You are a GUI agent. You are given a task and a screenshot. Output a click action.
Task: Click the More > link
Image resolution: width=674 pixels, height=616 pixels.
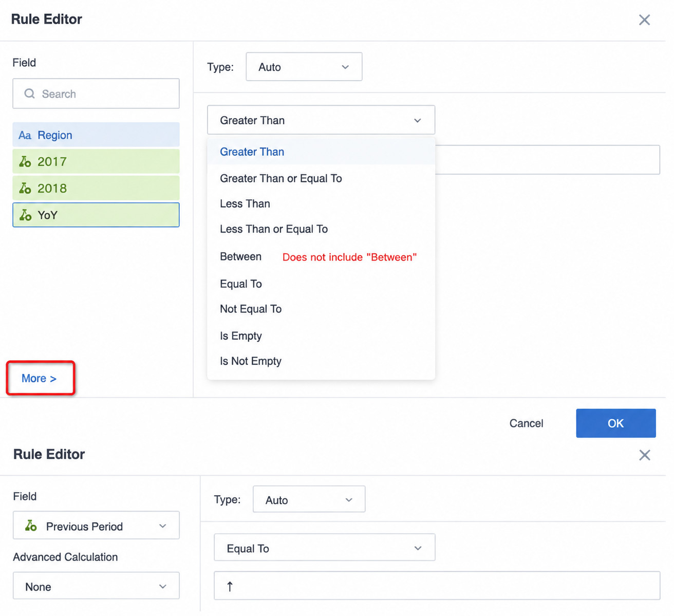coord(39,378)
